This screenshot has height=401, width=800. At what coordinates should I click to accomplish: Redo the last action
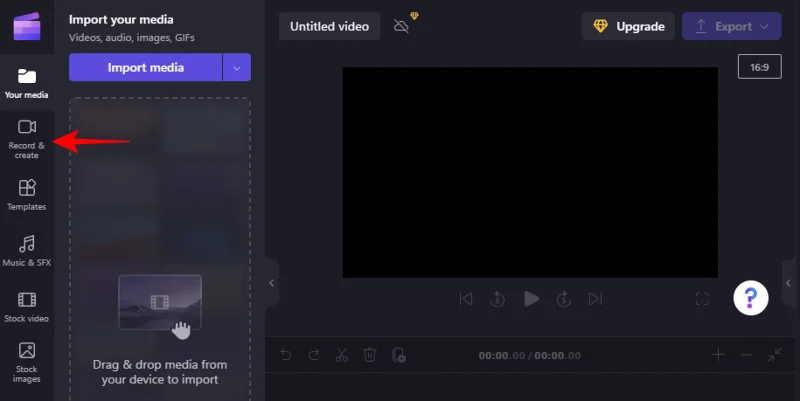click(314, 355)
